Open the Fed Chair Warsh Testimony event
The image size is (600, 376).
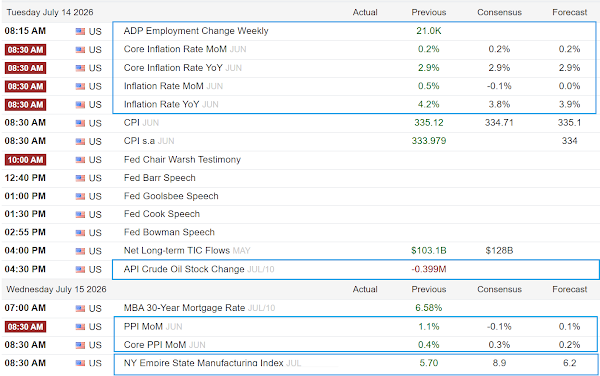182,160
